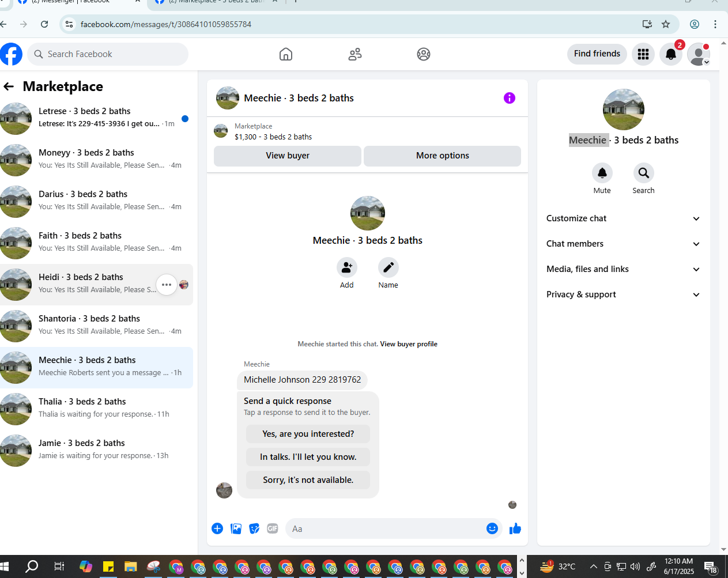Image resolution: width=728 pixels, height=578 pixels.
Task: Open the notifications bell
Action: click(x=671, y=54)
